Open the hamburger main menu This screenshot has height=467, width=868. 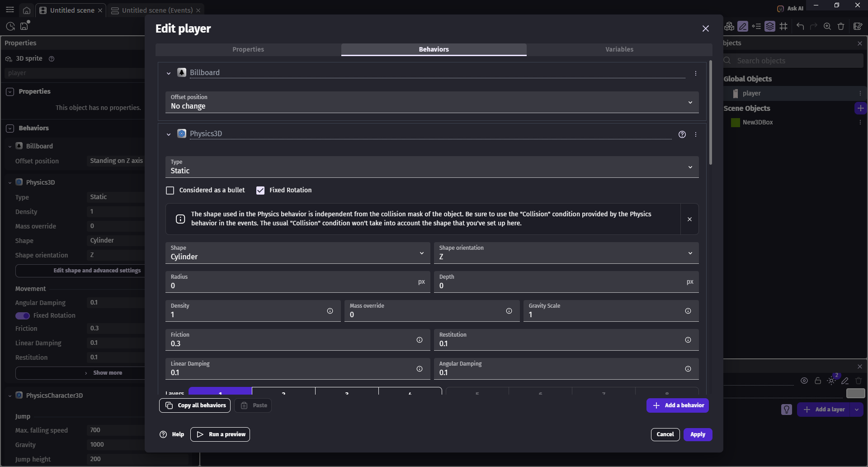(10, 10)
